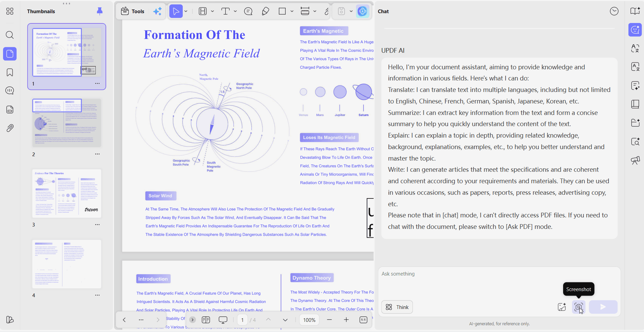The width and height of the screenshot is (644, 332).
Task: Pin the Thumbnails panel
Action: (x=99, y=11)
